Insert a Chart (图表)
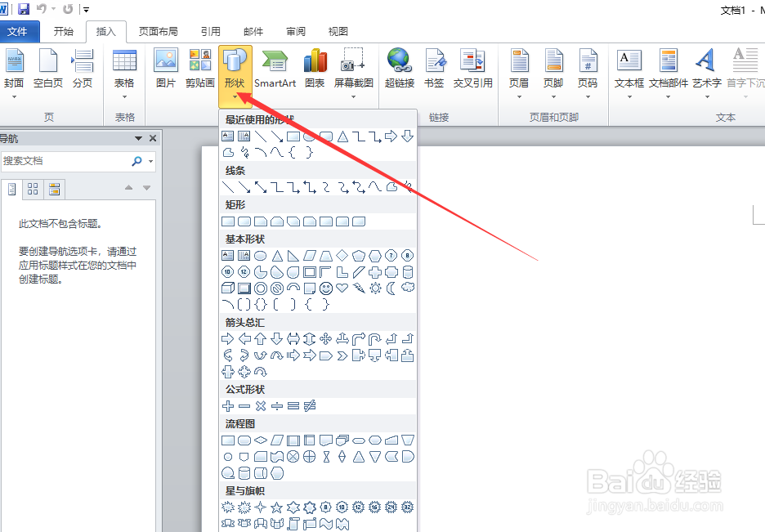The width and height of the screenshot is (765, 532). click(x=315, y=69)
